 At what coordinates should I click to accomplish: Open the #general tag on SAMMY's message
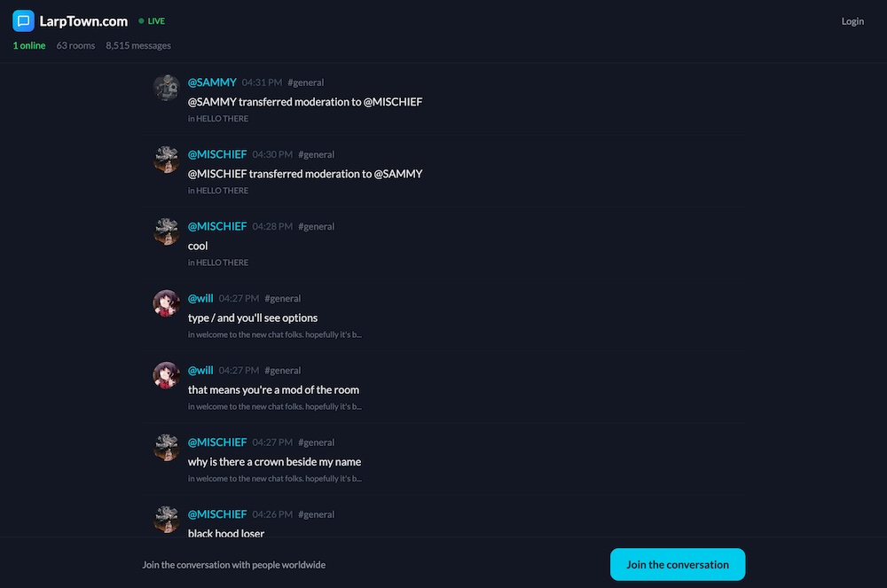(305, 82)
